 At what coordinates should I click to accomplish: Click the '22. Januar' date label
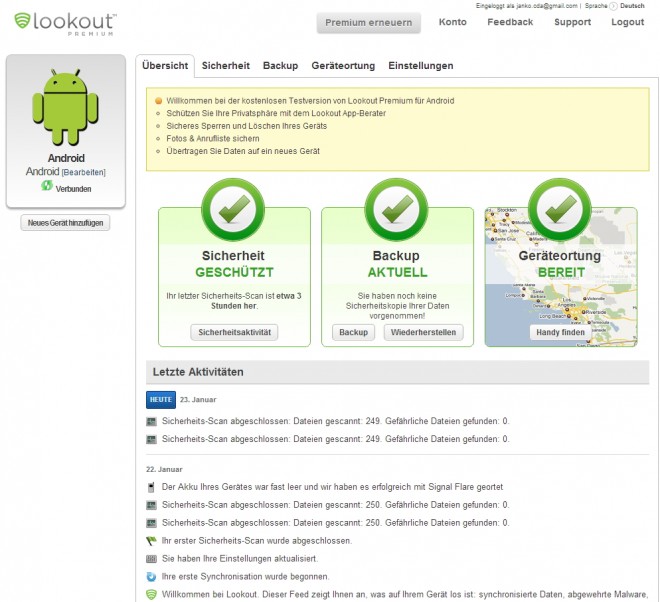(x=164, y=469)
